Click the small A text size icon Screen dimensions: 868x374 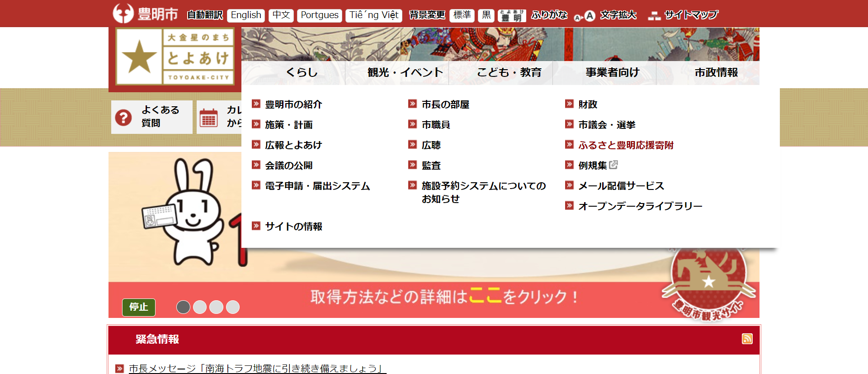coord(577,18)
